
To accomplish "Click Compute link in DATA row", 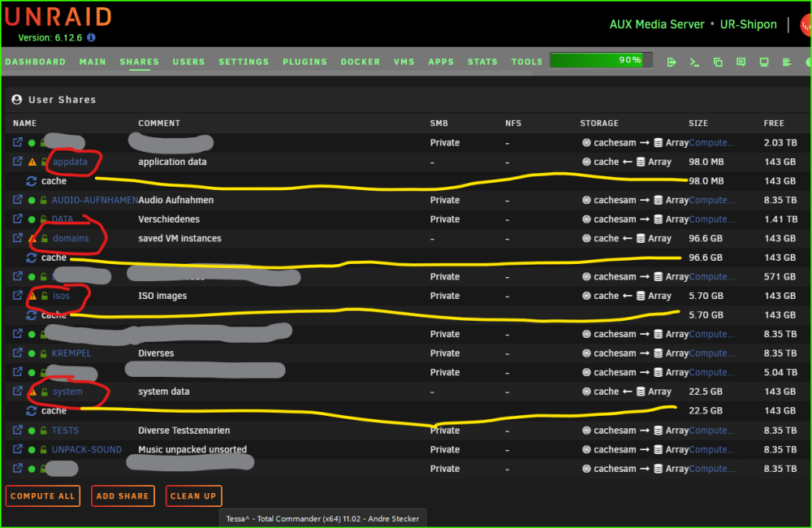I will click(x=711, y=219).
